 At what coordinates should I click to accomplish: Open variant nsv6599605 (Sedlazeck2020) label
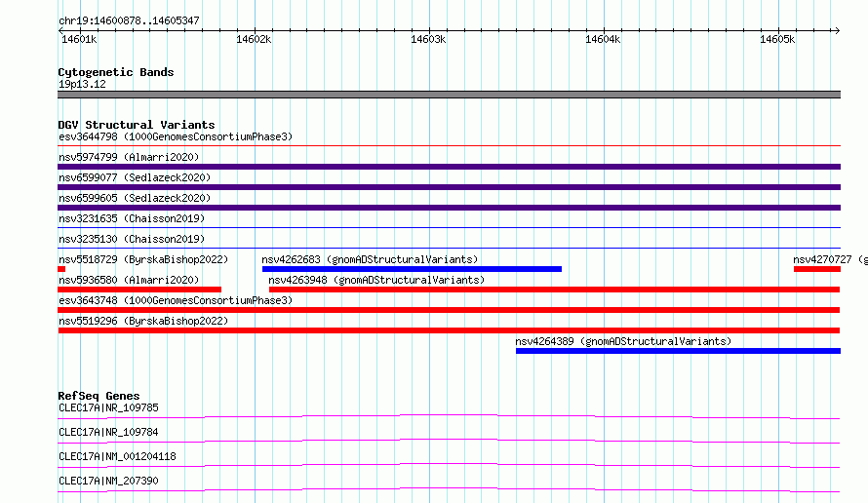coord(135,198)
